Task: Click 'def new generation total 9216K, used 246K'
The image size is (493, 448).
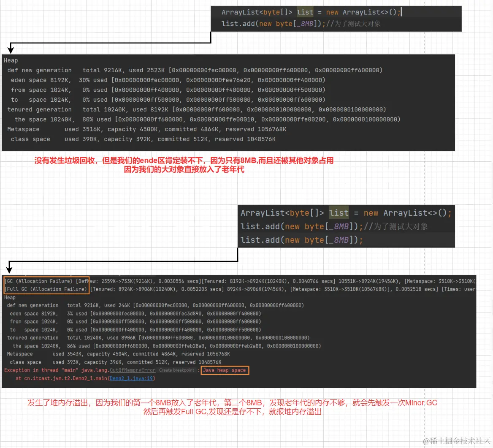Action: tap(68, 305)
